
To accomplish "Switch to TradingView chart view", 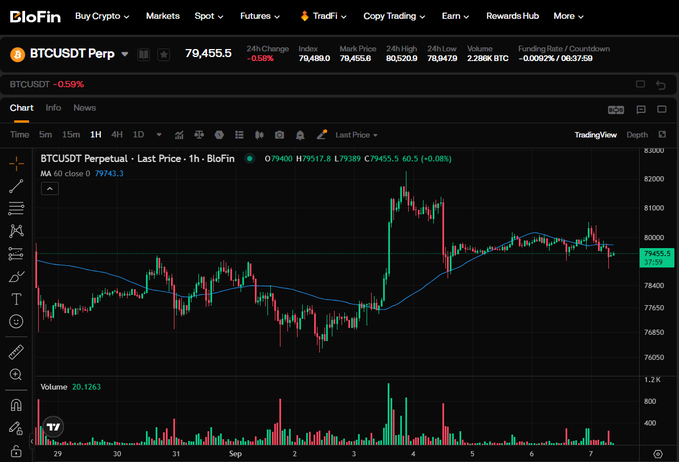I will pyautogui.click(x=595, y=135).
